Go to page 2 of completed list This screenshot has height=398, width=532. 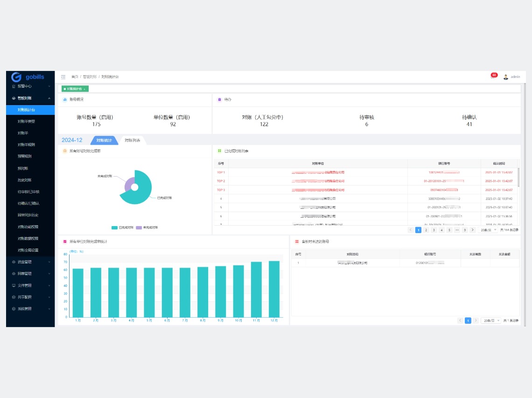426,230
